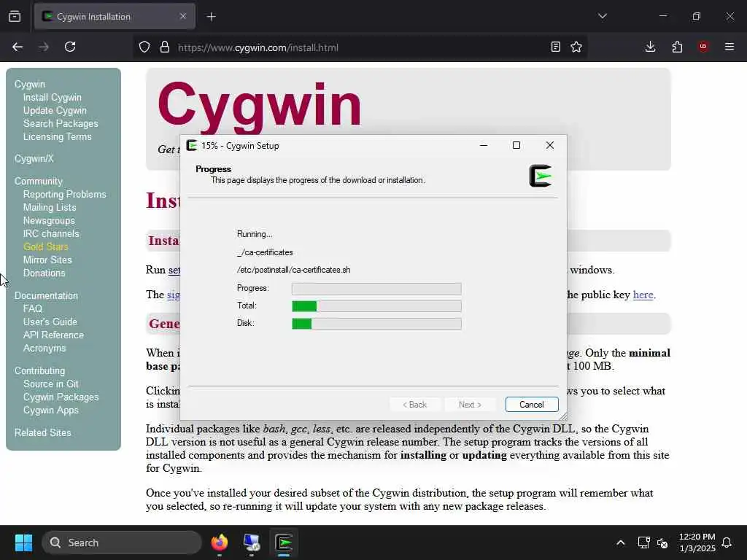The height and width of the screenshot is (560, 747).
Task: Close the Cygwin Installation tab
Action: [x=183, y=16]
